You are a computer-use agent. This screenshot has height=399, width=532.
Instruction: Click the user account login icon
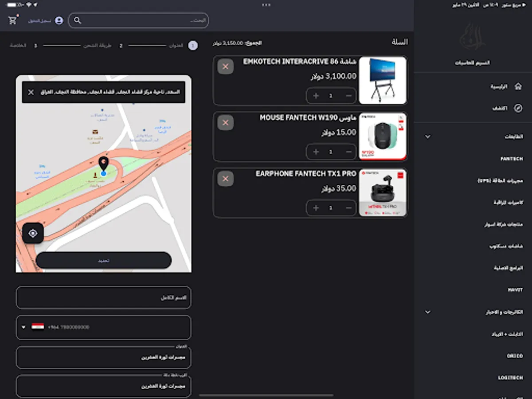(x=59, y=20)
